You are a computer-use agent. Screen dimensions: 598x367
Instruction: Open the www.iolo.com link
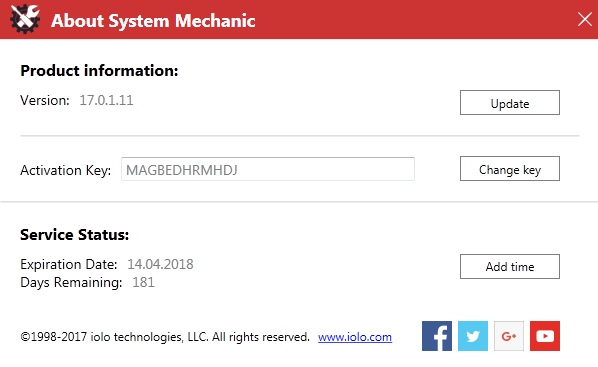[x=355, y=337]
